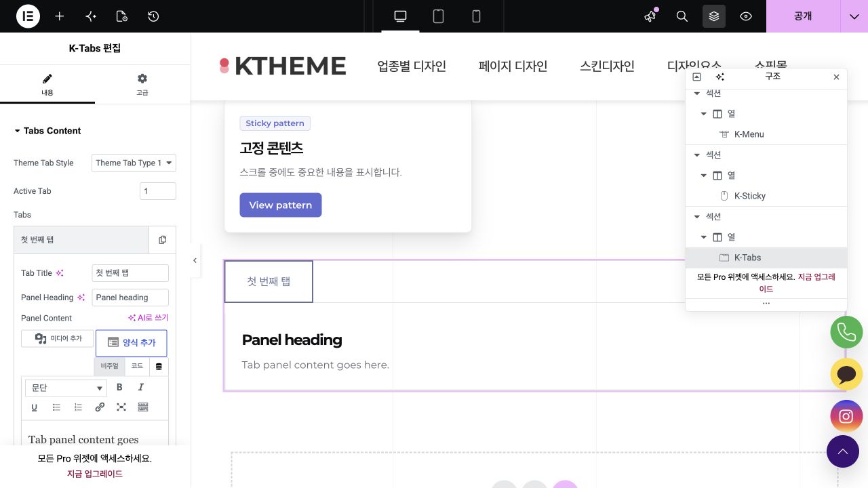Click the Sticky pattern badge
Image resolution: width=868 pixels, height=488 pixels.
click(x=275, y=123)
